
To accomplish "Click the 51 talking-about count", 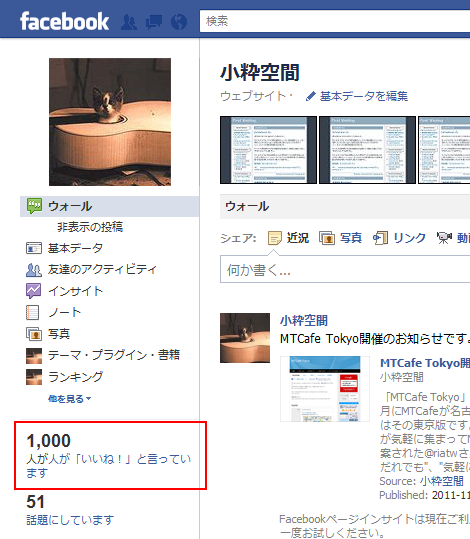I will [x=35, y=502].
